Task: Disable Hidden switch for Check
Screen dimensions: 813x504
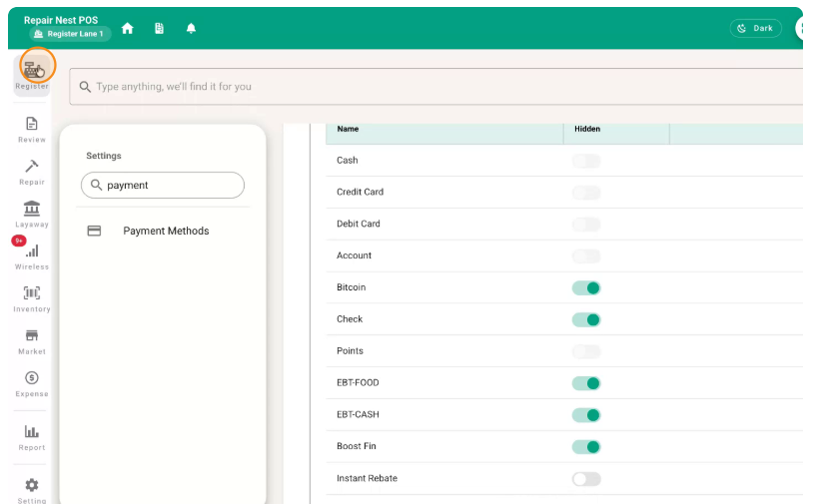Action: (x=586, y=319)
